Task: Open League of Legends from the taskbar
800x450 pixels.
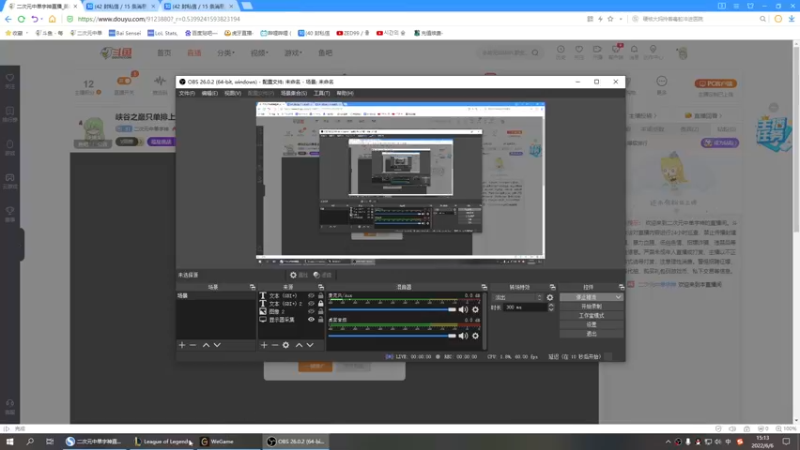Action: (x=162, y=442)
